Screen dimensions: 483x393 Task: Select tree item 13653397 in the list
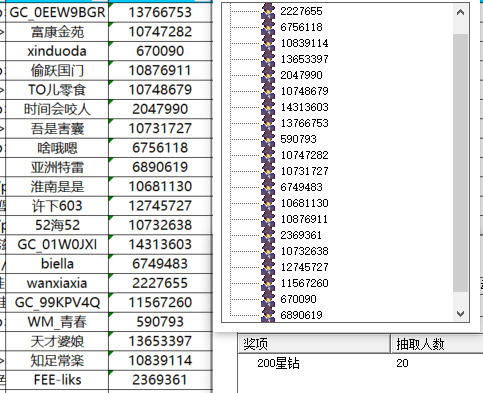click(x=304, y=59)
